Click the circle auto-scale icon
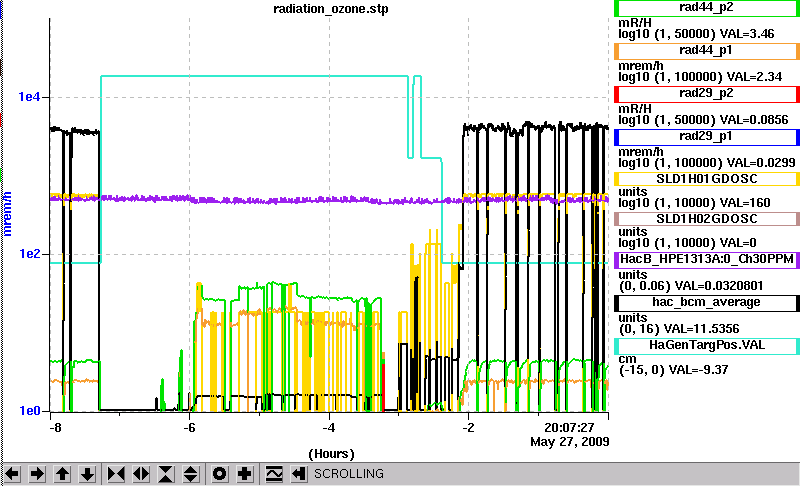The height and width of the screenshot is (486, 800). pos(219,474)
